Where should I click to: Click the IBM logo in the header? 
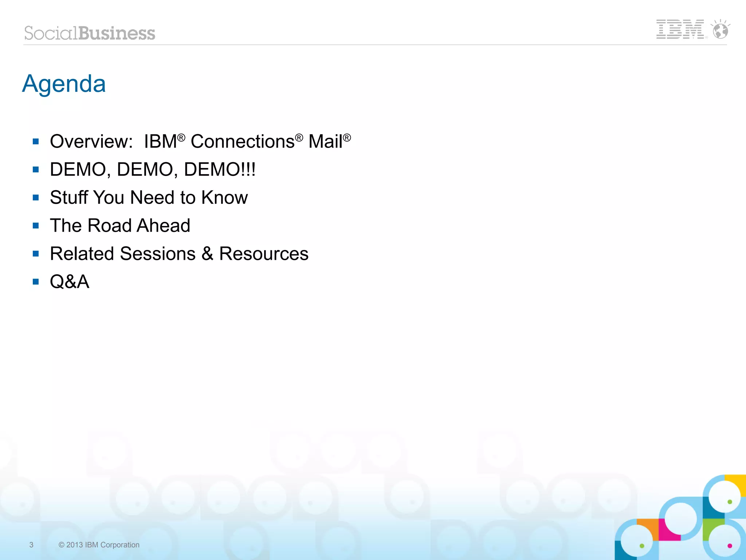[680, 29]
